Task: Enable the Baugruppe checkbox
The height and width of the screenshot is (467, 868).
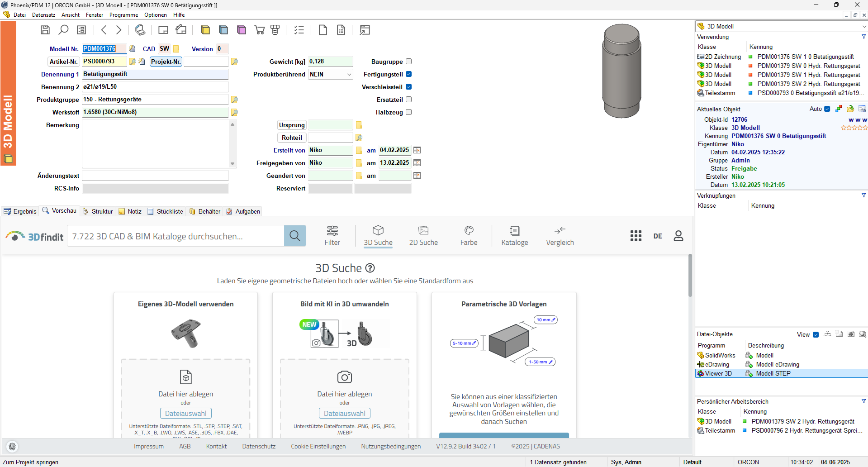Action: [x=409, y=62]
